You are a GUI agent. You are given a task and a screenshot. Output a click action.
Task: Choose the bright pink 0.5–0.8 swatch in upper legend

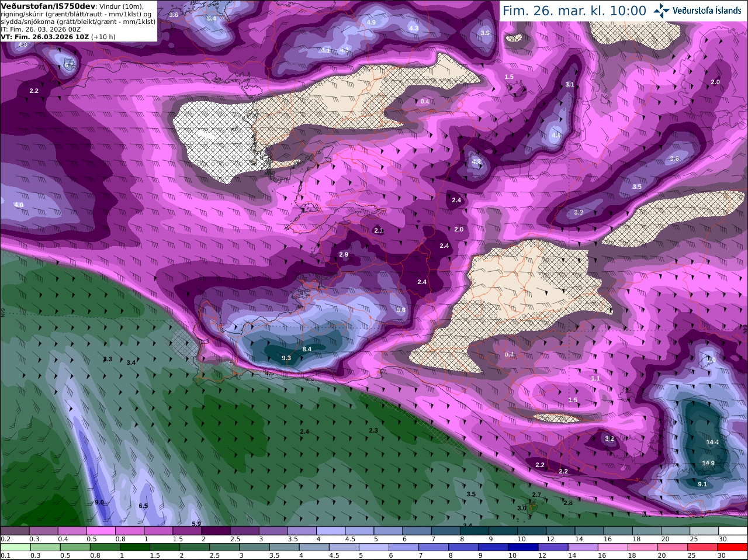[x=101, y=531]
